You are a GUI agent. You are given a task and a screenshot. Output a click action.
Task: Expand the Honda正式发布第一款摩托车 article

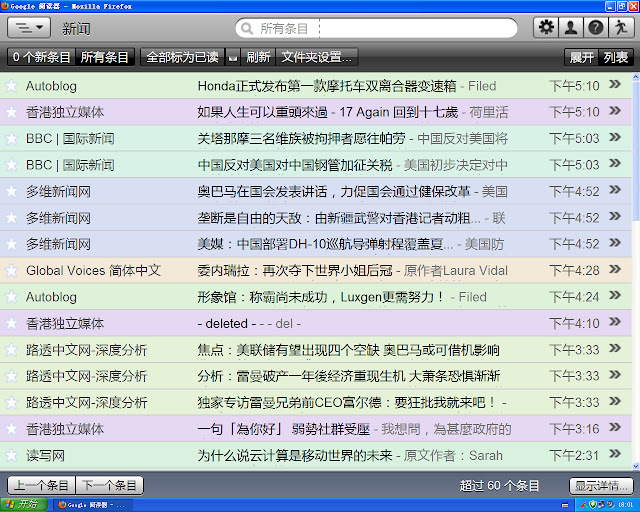coord(327,86)
